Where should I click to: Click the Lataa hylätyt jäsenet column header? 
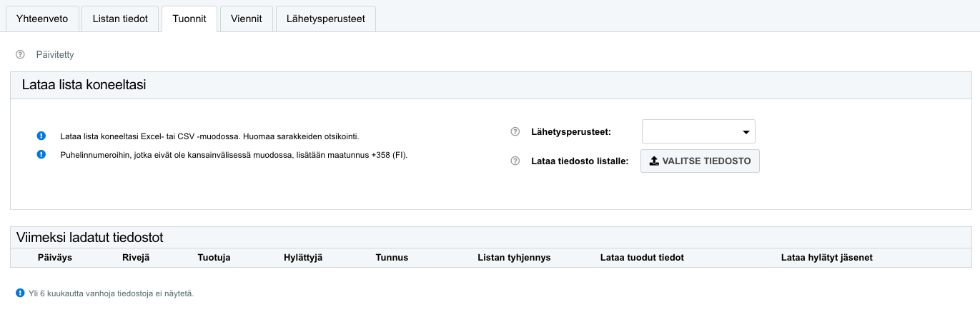click(x=827, y=257)
